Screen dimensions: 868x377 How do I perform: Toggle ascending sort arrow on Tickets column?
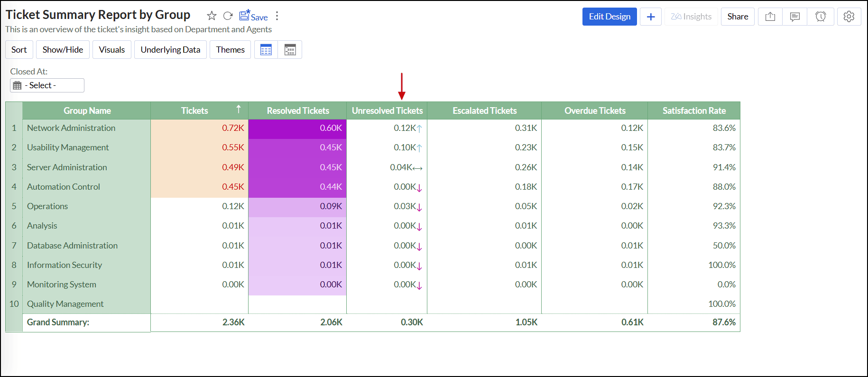click(x=239, y=110)
